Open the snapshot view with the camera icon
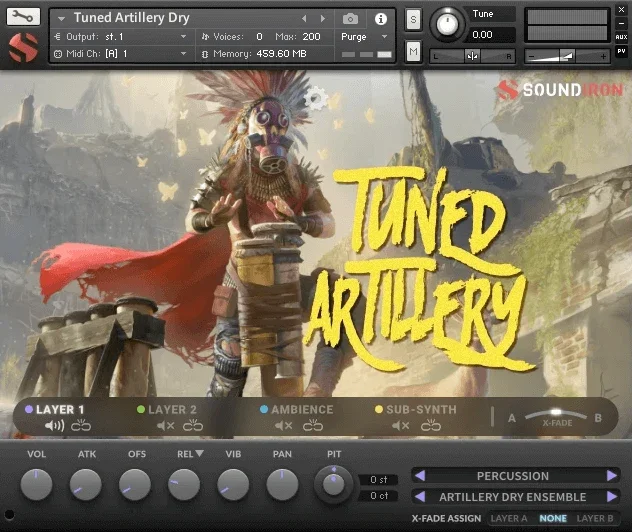The height and width of the screenshot is (532, 632). coord(350,19)
